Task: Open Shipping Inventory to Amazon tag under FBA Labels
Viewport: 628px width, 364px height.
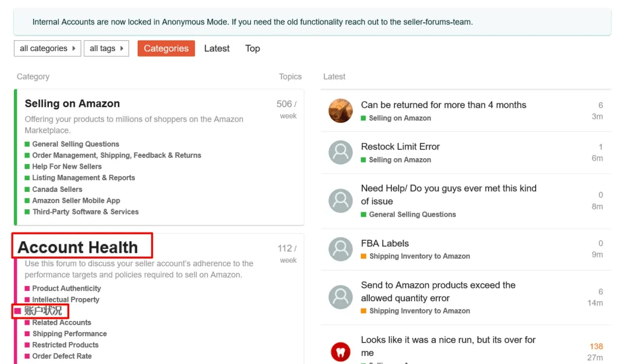Action: point(419,256)
